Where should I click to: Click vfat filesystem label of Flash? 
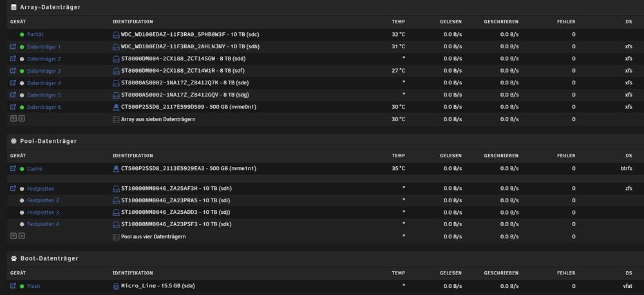click(x=627, y=286)
